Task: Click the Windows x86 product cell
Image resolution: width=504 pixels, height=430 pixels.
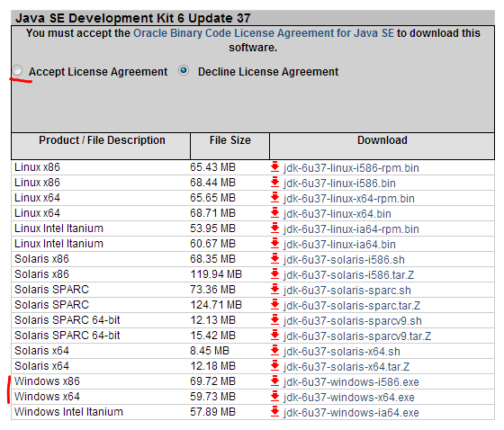Action: coord(47,381)
